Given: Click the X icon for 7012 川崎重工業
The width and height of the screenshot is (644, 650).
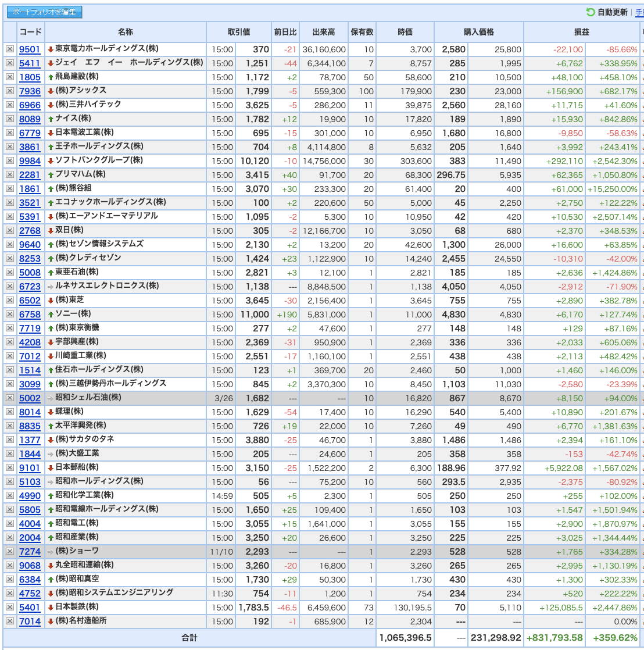Looking at the screenshot, I should tap(10, 356).
